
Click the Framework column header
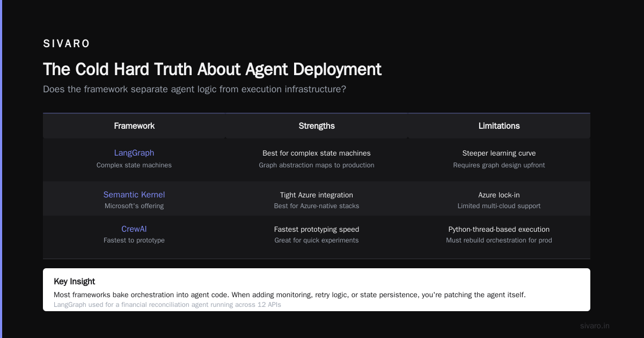tap(134, 126)
